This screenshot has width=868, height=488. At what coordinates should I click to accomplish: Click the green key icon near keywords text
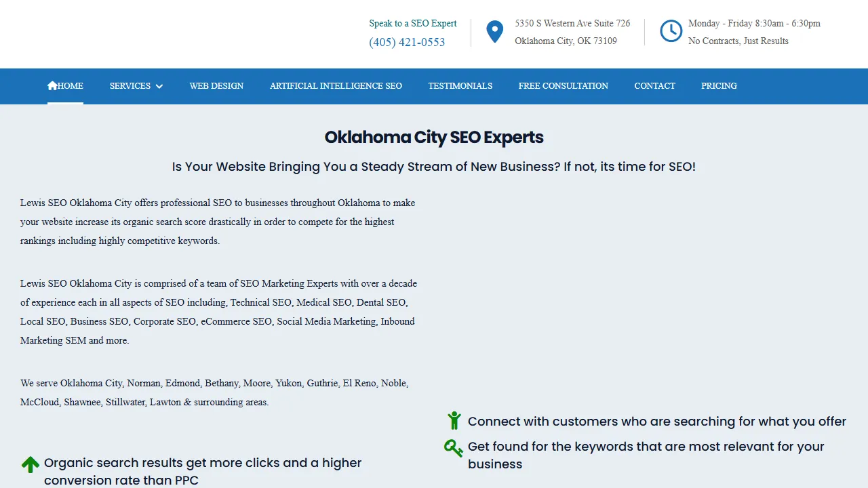[453, 447]
